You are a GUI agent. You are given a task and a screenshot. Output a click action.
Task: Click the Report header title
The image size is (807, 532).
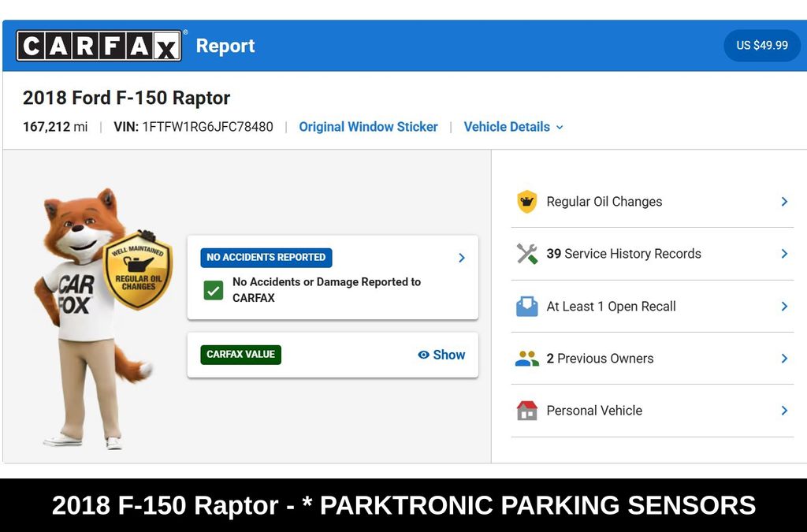(x=225, y=46)
